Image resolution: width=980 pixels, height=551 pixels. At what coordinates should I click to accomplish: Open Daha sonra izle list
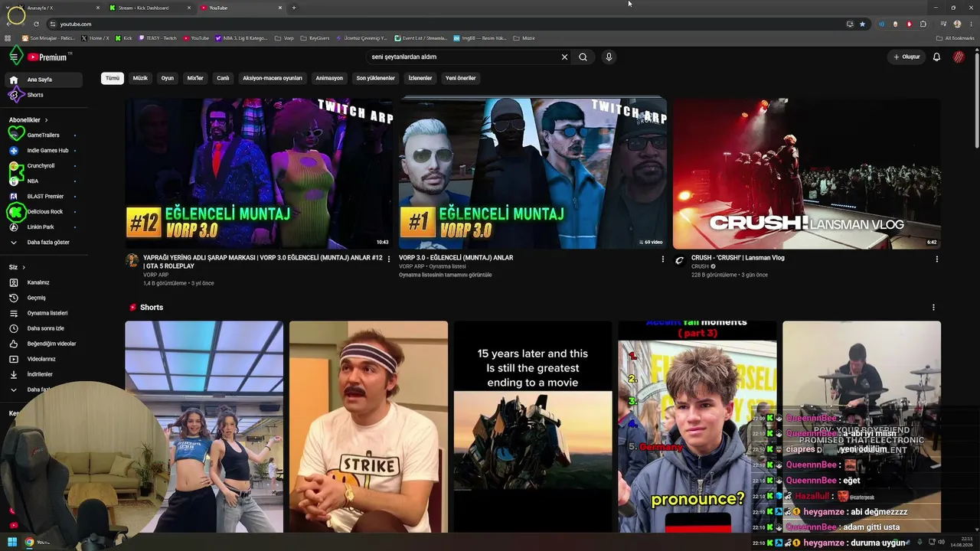[43, 328]
